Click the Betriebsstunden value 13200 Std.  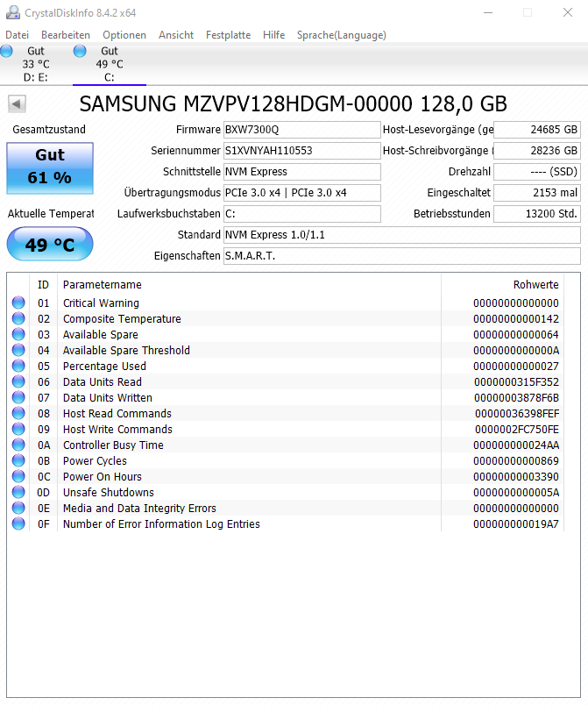[537, 214]
